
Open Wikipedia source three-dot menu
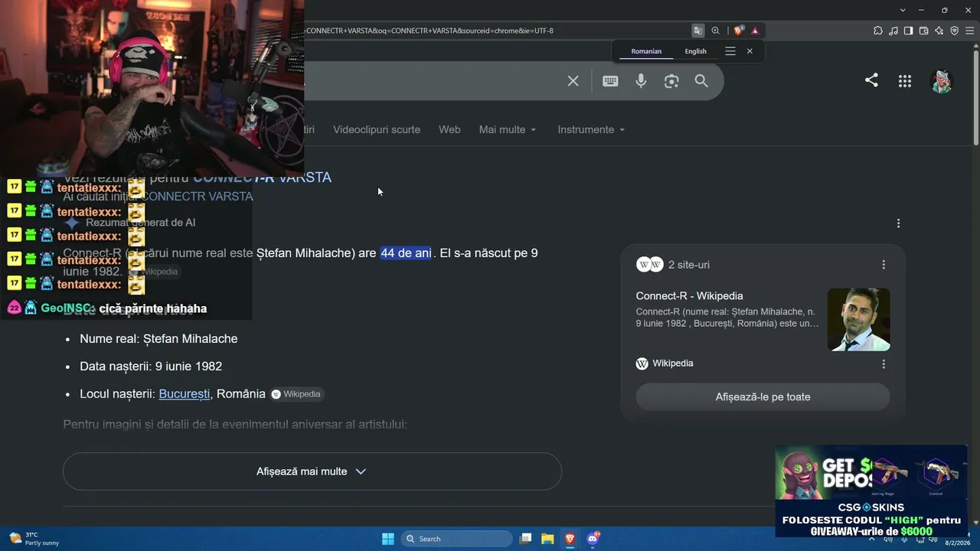[884, 364]
